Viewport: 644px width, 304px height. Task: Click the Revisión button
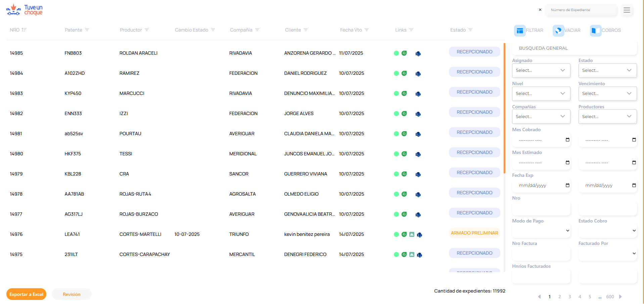[x=72, y=294]
